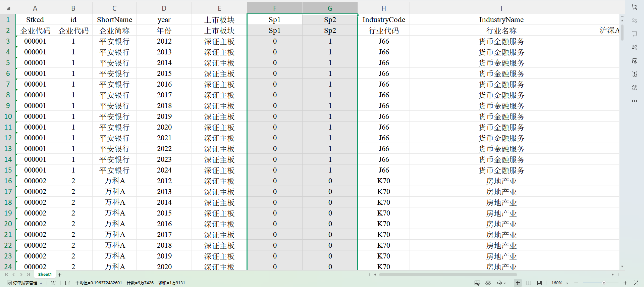Screen dimensions: 644x287
Task: Open the magic style brush sidebar icon
Action: click(x=634, y=47)
